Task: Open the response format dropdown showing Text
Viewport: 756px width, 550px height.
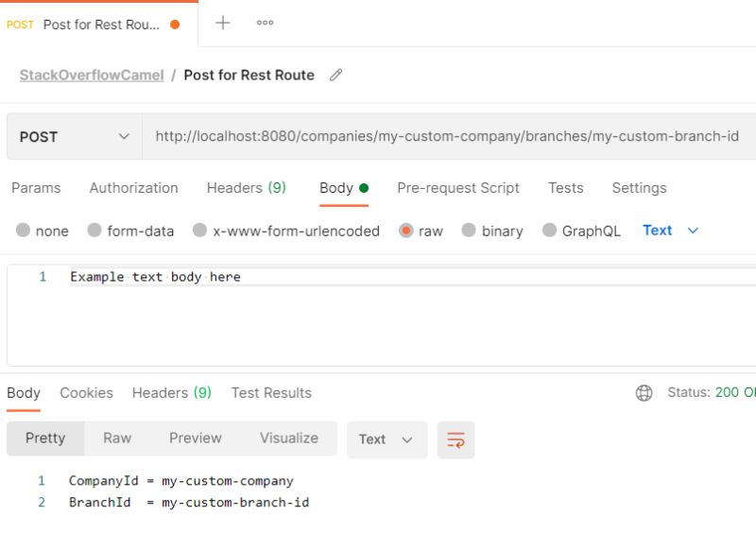Action: [x=387, y=438]
